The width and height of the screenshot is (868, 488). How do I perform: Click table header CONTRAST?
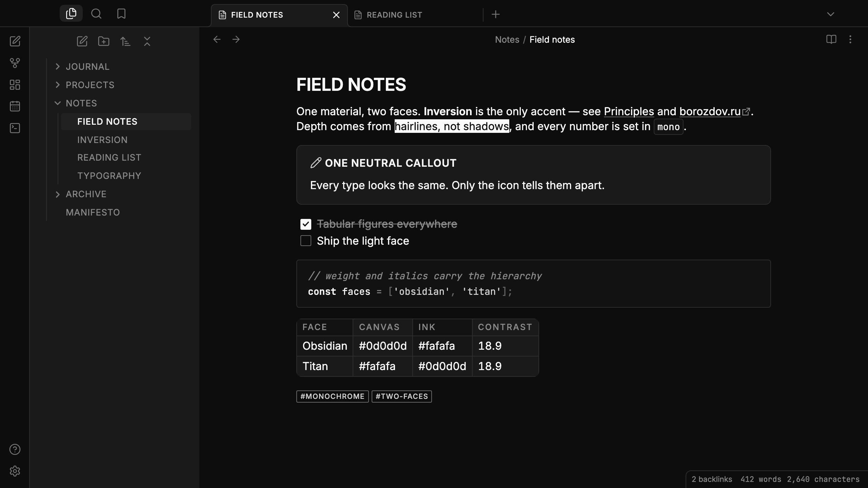[x=505, y=327]
